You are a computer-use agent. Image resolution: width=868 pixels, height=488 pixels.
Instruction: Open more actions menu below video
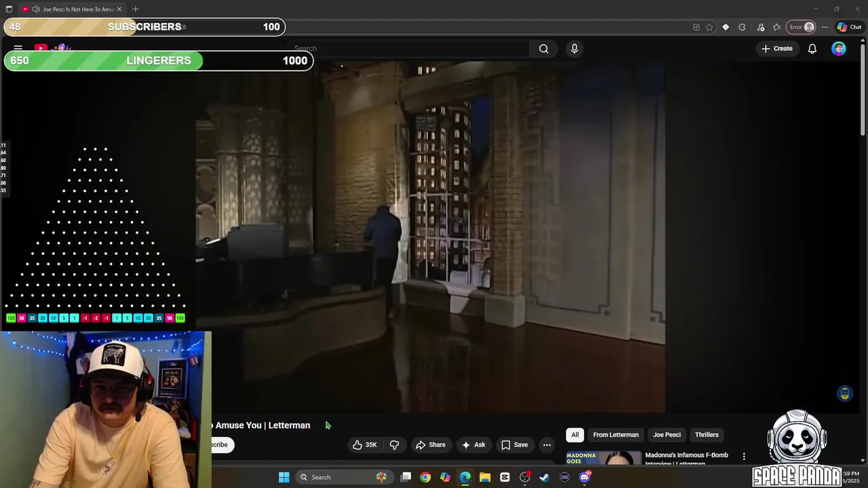tap(547, 445)
